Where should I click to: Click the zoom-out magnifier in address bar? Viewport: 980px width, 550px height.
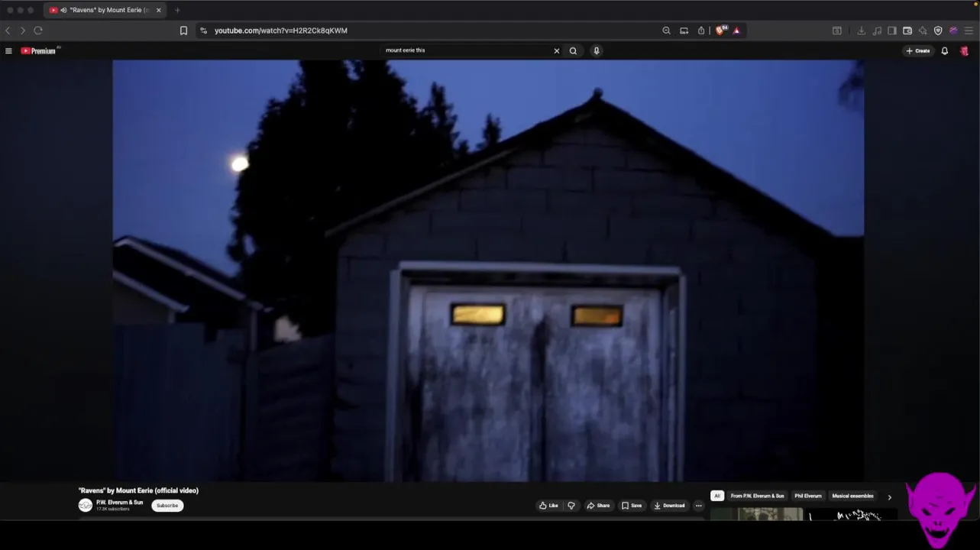(x=666, y=31)
